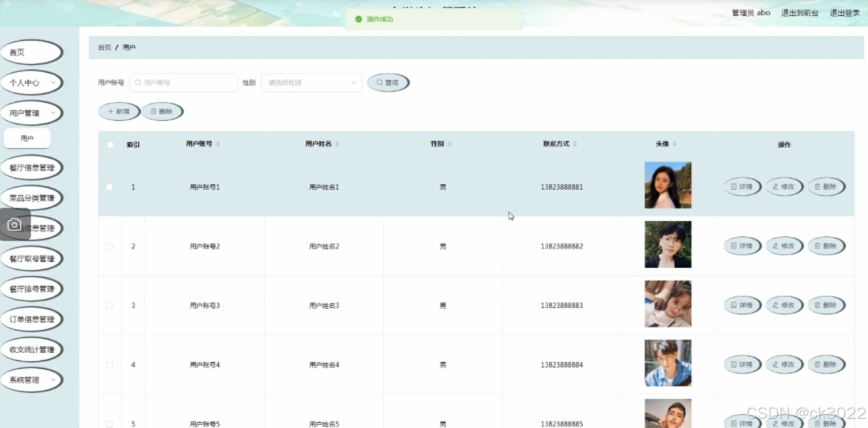Select the 用户 submenu item

point(27,138)
